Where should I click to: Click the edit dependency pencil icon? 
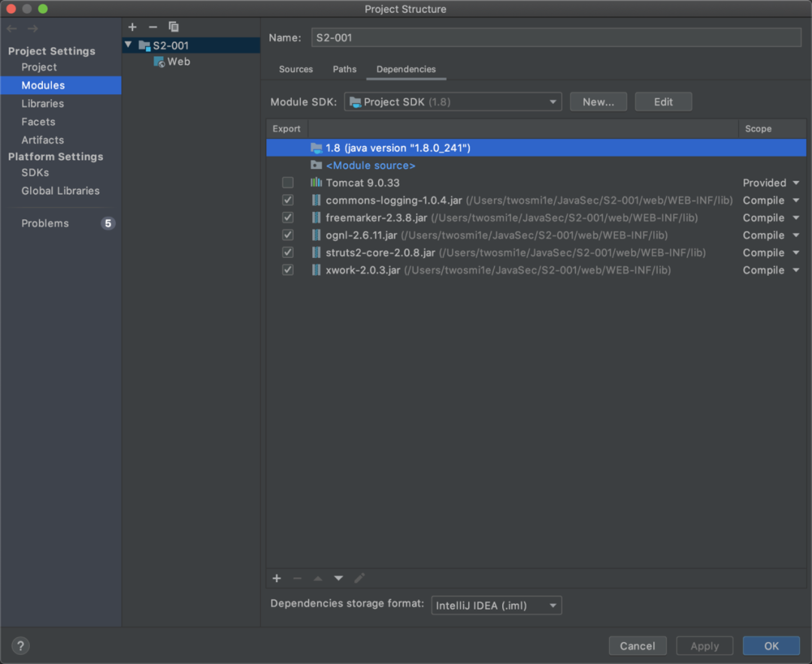pos(359,578)
